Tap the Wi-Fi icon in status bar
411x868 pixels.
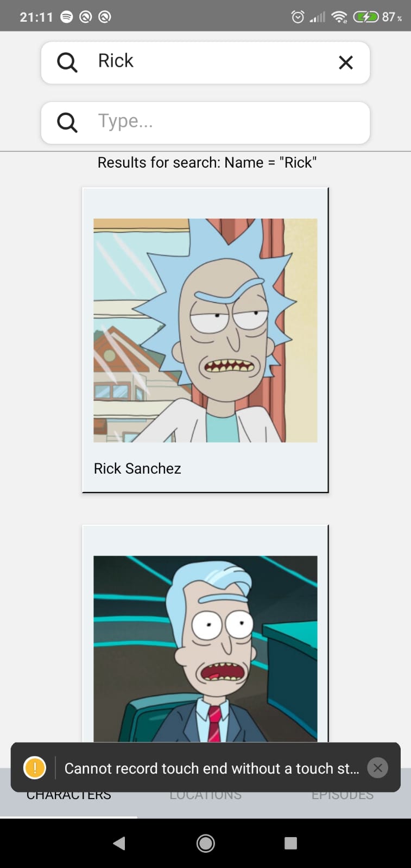(339, 17)
